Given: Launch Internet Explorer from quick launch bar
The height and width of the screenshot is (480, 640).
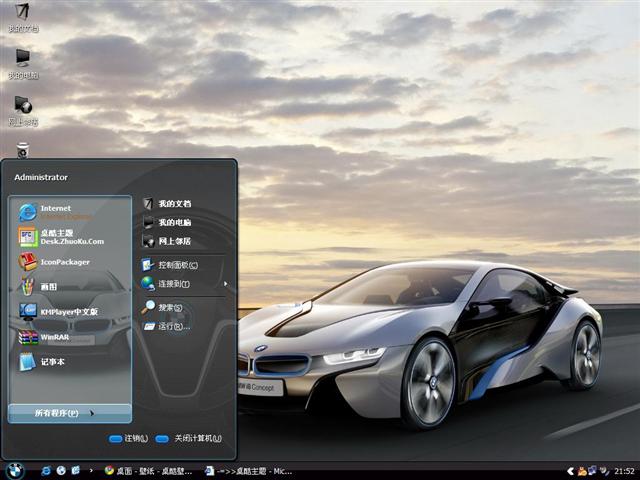Looking at the screenshot, I should coord(46,471).
